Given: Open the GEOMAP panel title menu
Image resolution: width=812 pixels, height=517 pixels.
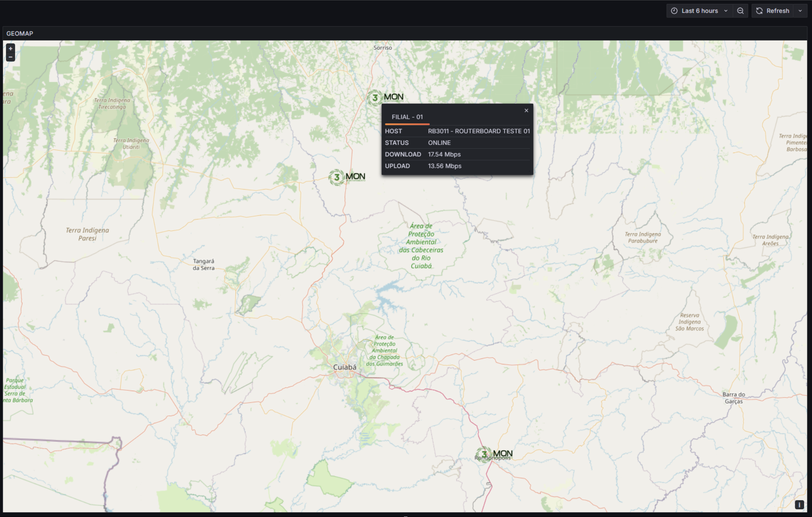Looking at the screenshot, I should click(x=19, y=33).
